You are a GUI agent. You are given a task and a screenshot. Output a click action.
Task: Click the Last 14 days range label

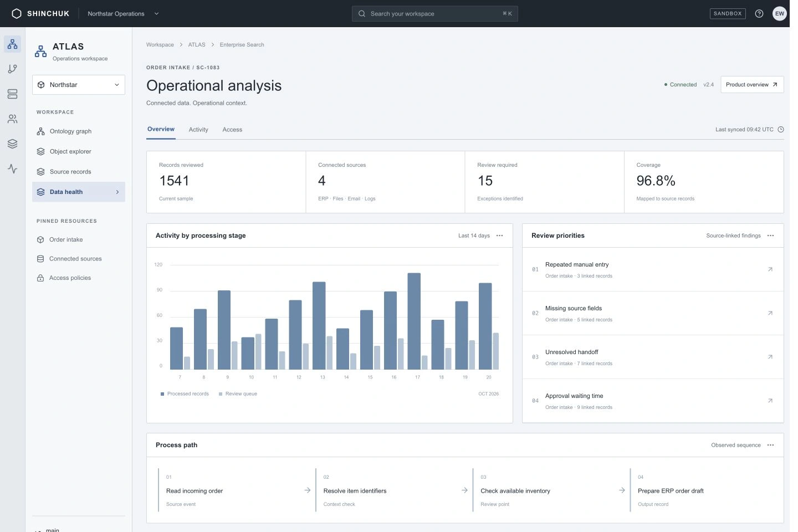click(474, 236)
